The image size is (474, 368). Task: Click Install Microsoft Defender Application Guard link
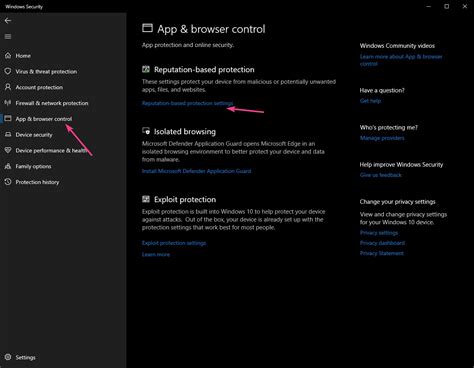[x=196, y=171]
